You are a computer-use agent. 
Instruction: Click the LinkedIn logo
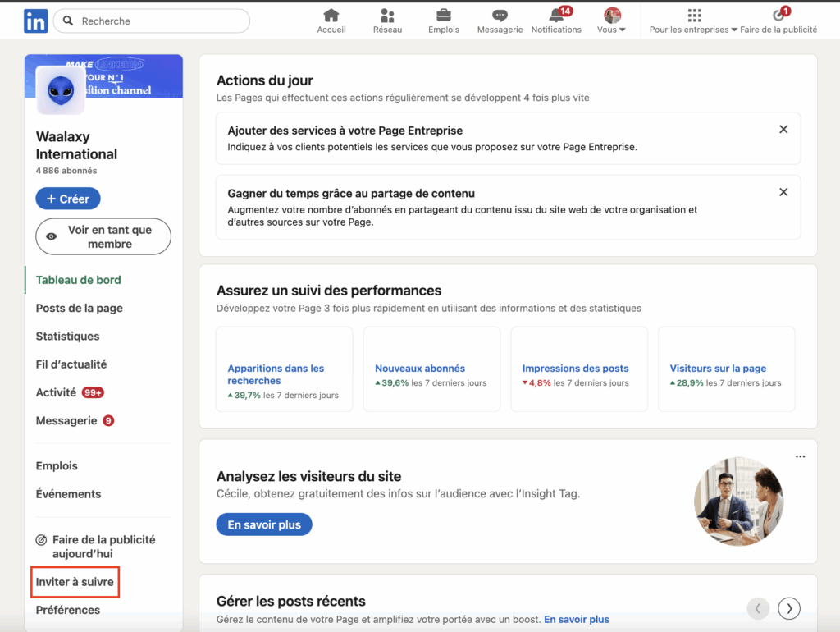(35, 20)
